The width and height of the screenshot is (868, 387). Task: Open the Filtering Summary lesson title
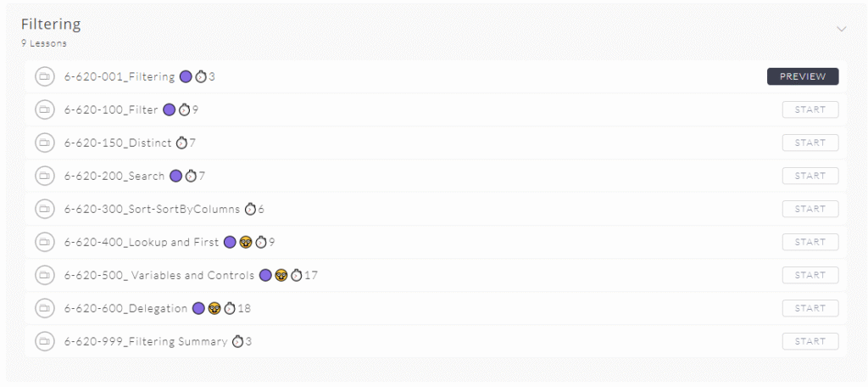[146, 341]
